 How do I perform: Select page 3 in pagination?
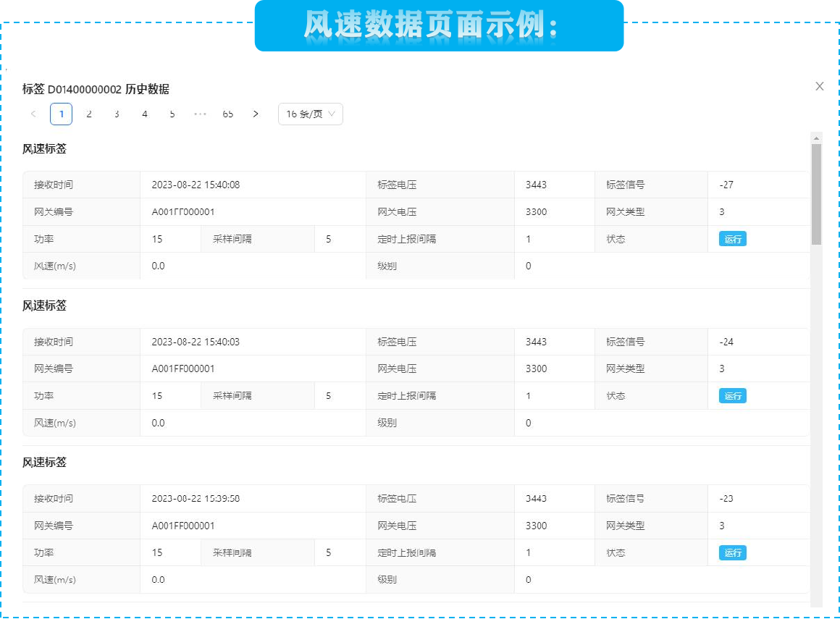point(117,114)
